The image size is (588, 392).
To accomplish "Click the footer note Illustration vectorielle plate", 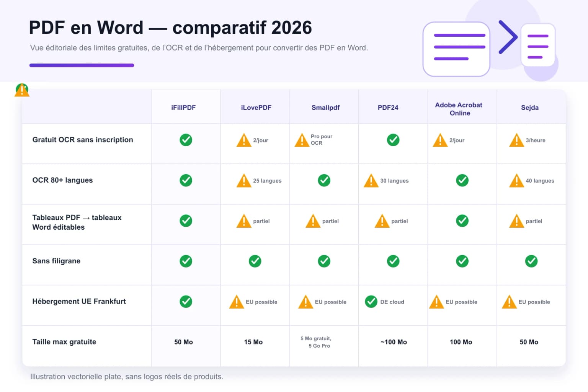I will tap(127, 376).
